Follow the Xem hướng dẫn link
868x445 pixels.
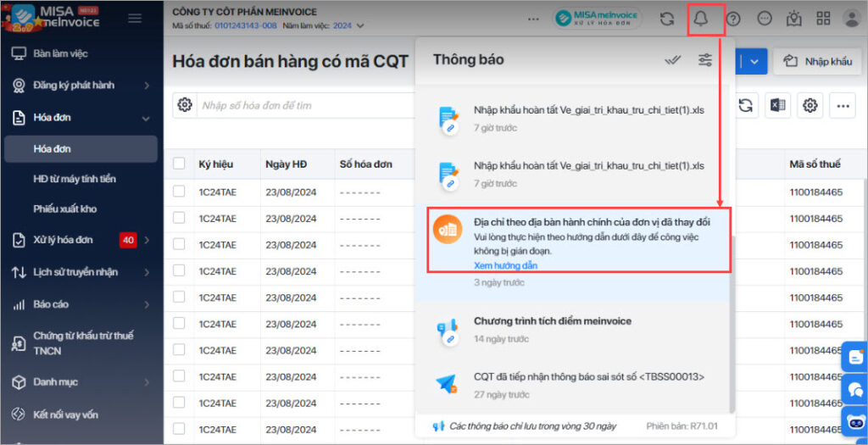505,265
